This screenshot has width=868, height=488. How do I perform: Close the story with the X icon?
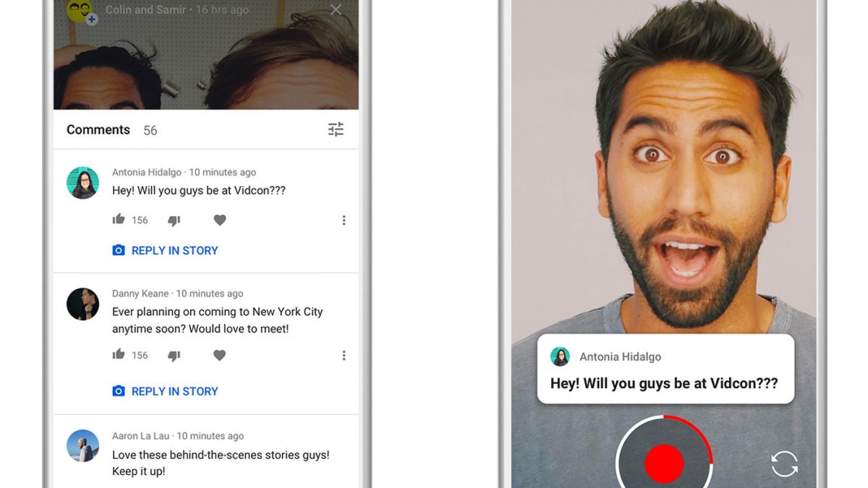tap(336, 10)
